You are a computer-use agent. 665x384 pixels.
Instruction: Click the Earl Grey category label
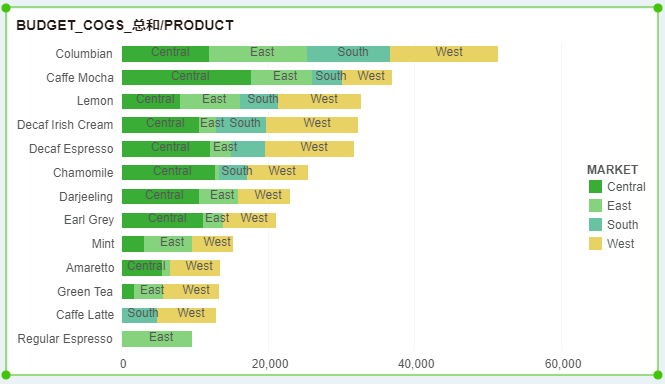pyautogui.click(x=89, y=220)
